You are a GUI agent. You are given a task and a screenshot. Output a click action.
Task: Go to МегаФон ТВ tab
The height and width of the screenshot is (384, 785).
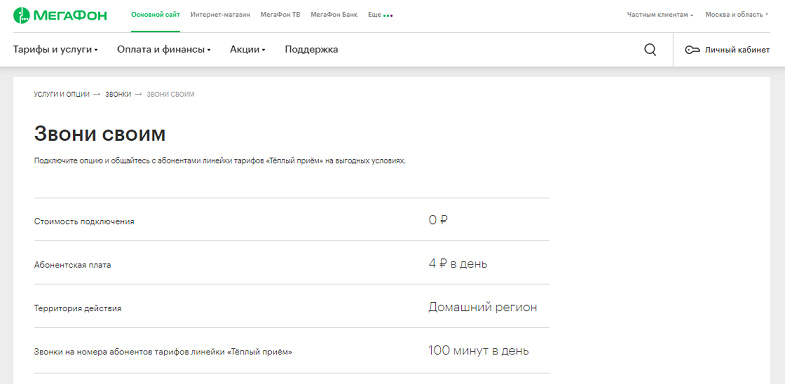coord(280,15)
